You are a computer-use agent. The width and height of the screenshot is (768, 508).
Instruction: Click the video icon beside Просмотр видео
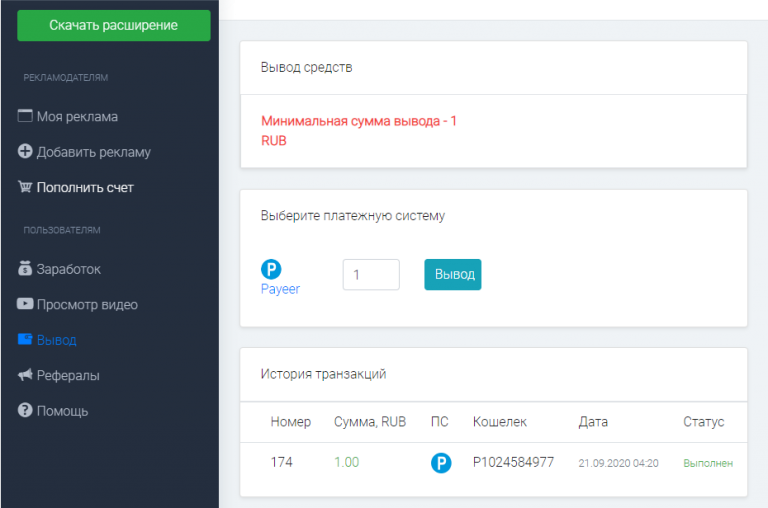coord(26,304)
